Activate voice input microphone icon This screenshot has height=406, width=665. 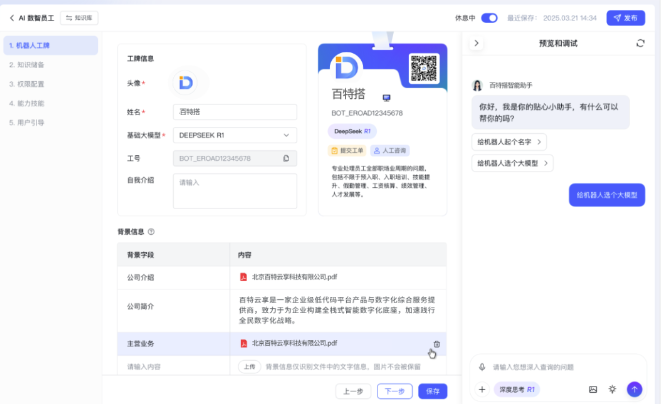tap(482, 367)
